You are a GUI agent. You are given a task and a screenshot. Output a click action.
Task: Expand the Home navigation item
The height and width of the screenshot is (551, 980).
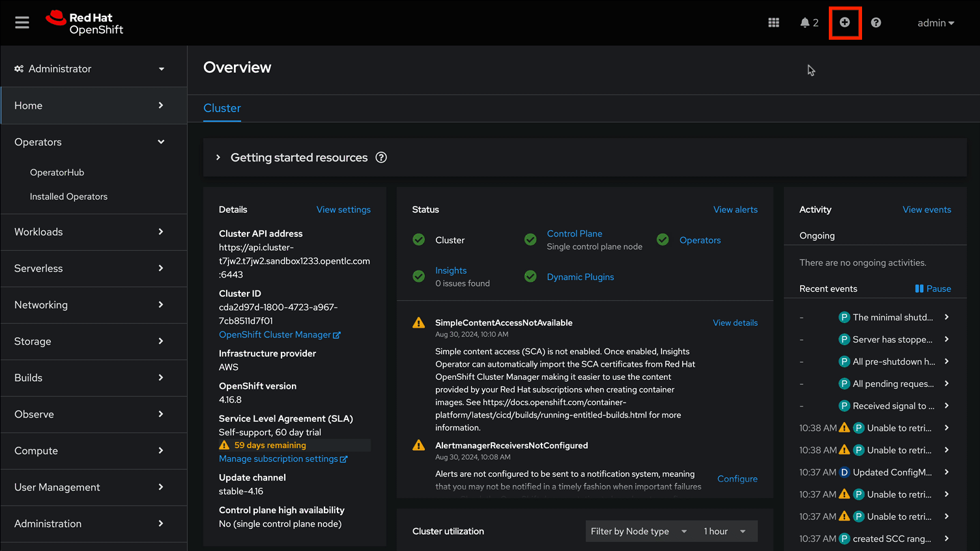94,106
